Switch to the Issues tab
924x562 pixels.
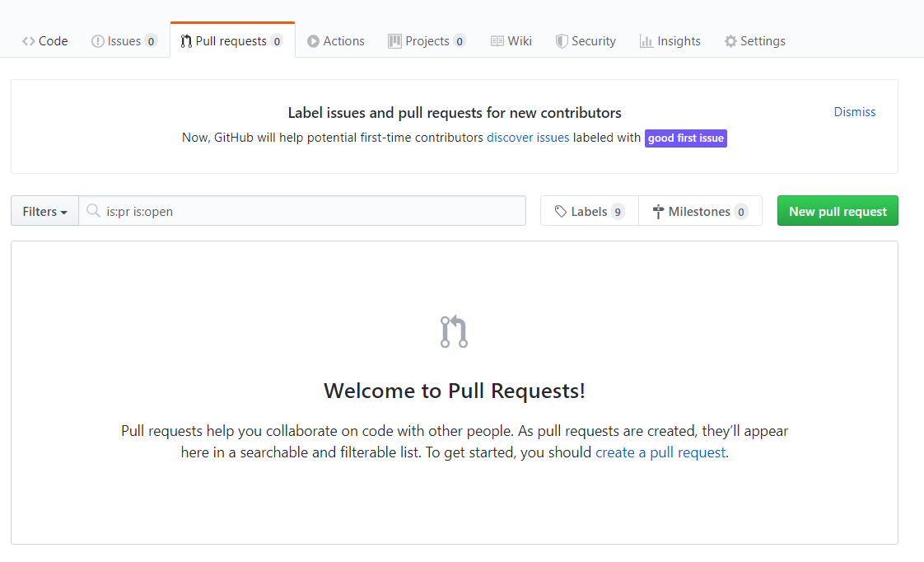click(x=124, y=41)
